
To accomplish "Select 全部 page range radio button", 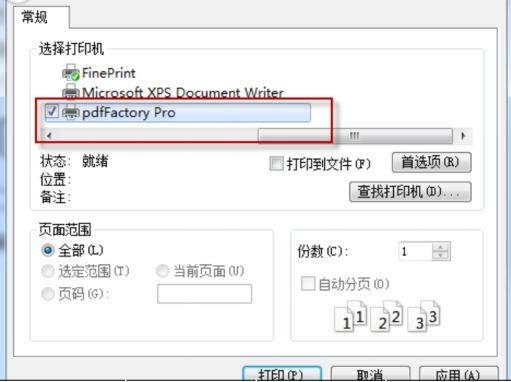I will pos(48,250).
